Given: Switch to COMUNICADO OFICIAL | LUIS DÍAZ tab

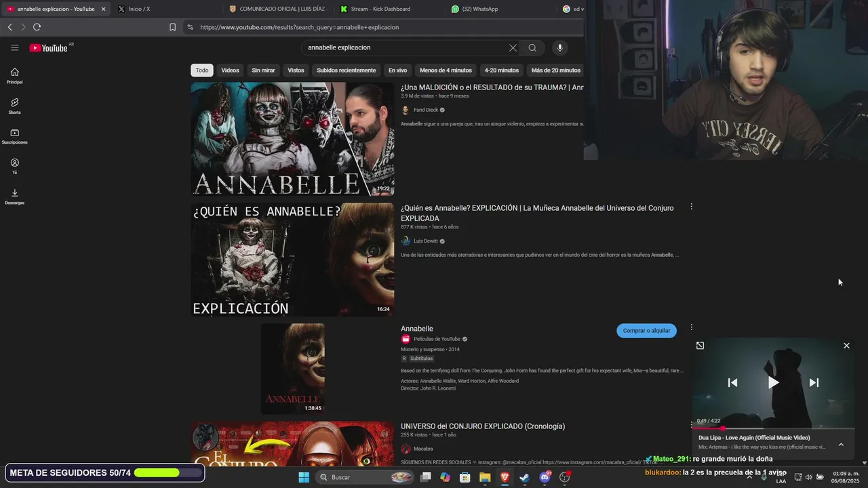Looking at the screenshot, I should (x=277, y=9).
